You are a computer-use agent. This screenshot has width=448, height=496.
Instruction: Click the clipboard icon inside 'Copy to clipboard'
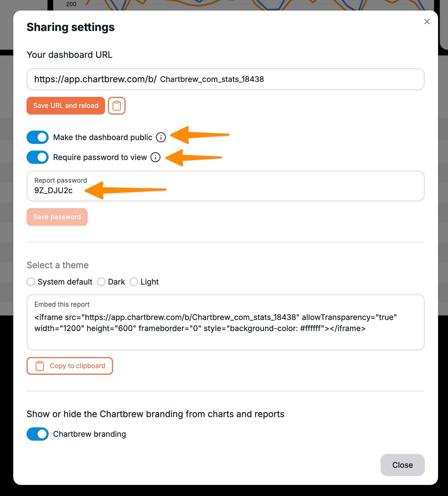point(40,366)
